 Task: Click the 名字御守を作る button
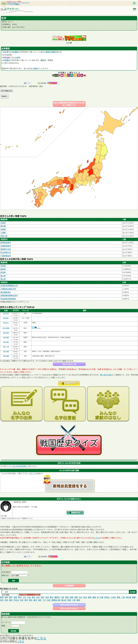69,383
